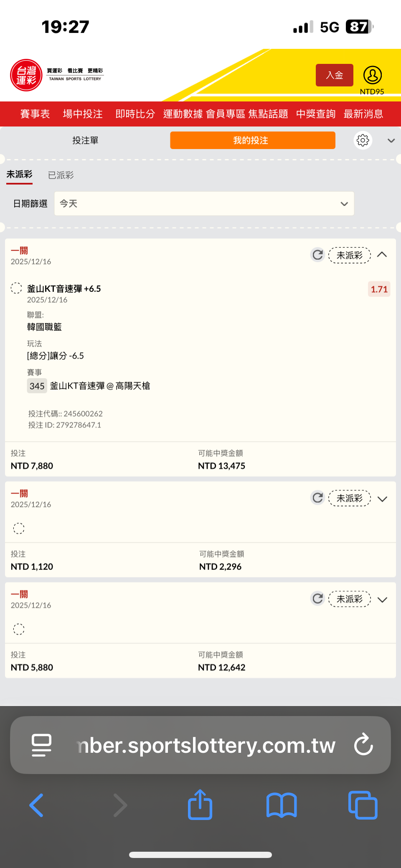Open 場中投注 in-play betting menu
Screen dimensions: 401x868
point(83,114)
